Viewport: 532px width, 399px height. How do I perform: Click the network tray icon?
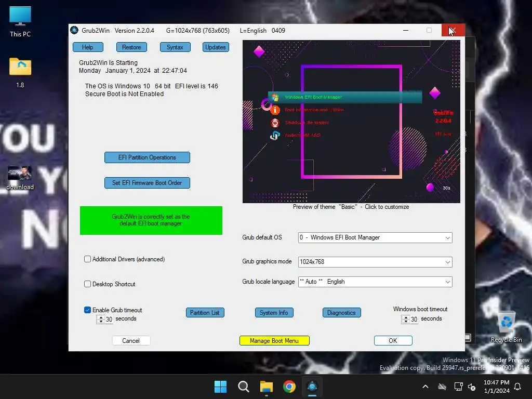click(458, 387)
